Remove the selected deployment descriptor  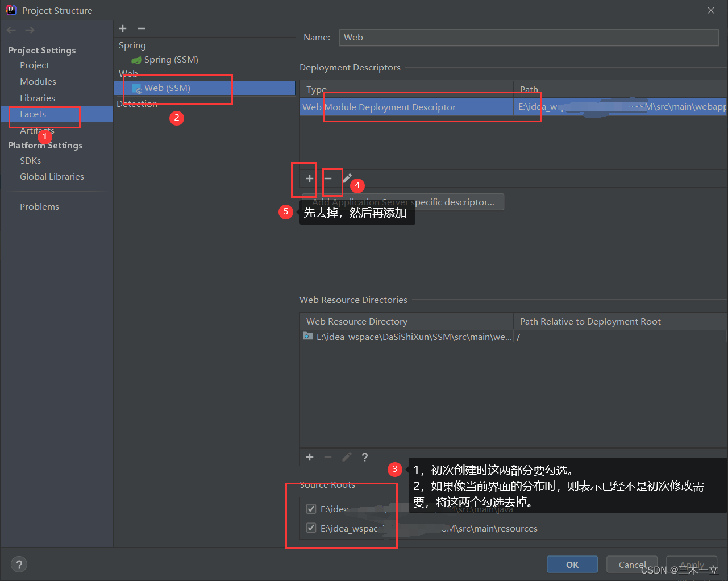328,179
